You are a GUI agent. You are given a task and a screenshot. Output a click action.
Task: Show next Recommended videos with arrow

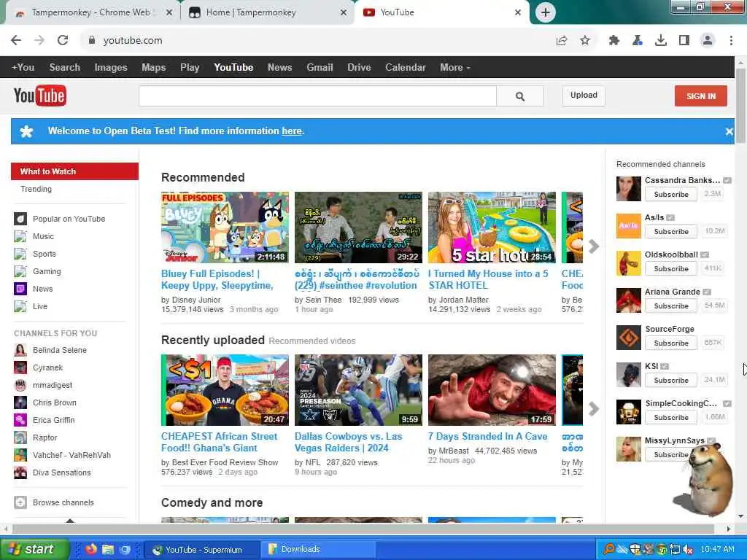coord(594,246)
